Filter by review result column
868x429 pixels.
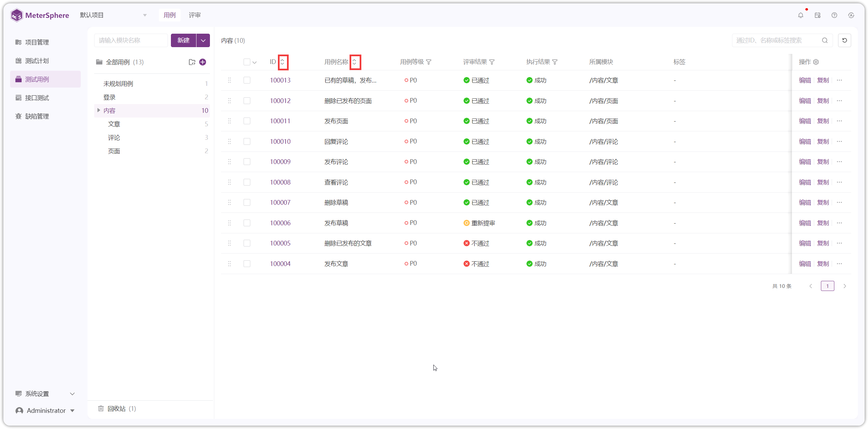coord(492,62)
